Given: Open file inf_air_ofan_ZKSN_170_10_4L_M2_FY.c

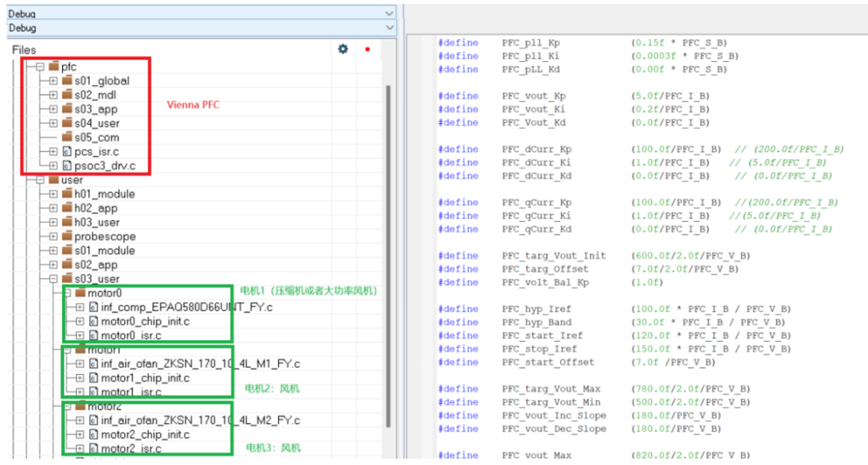Looking at the screenshot, I should click(200, 421).
